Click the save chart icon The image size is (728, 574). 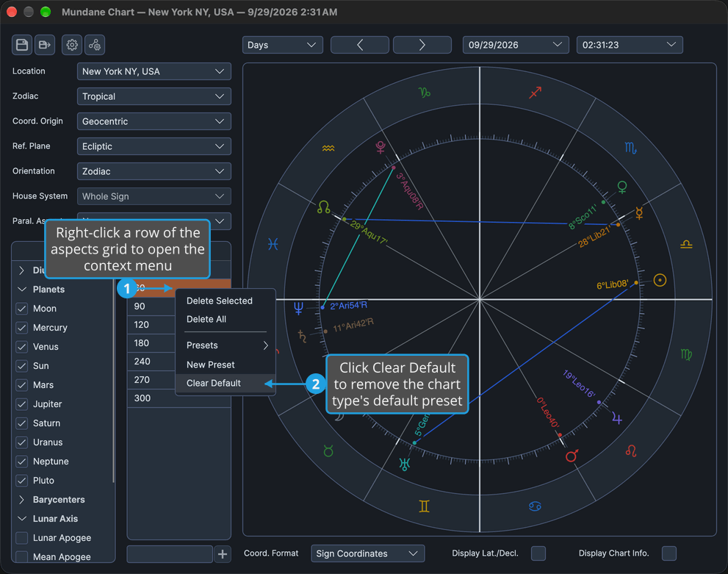point(22,45)
